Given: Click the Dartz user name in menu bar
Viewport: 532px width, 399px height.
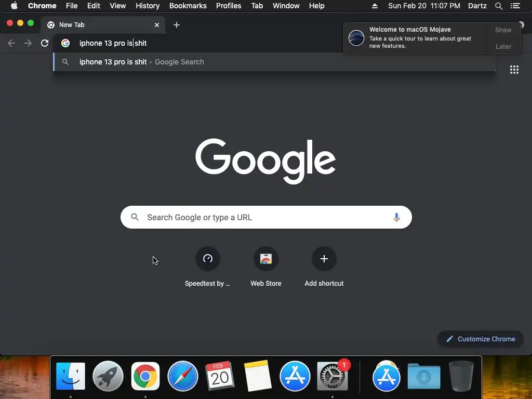Looking at the screenshot, I should [477, 6].
